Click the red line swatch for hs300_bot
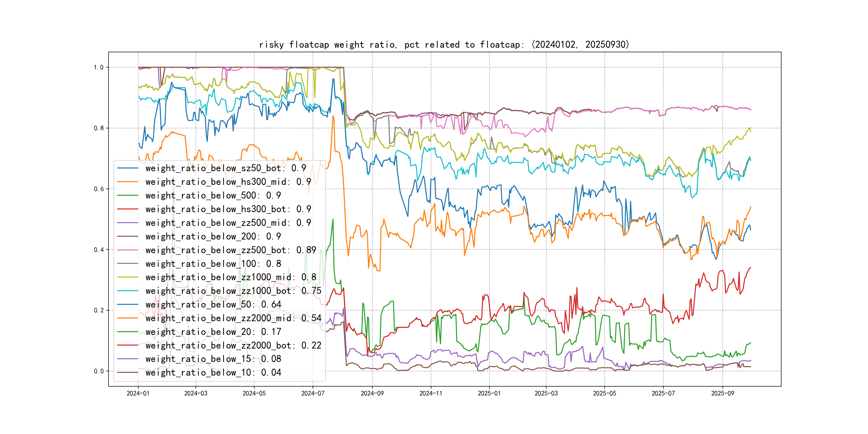This screenshot has height=434, width=868. point(127,209)
